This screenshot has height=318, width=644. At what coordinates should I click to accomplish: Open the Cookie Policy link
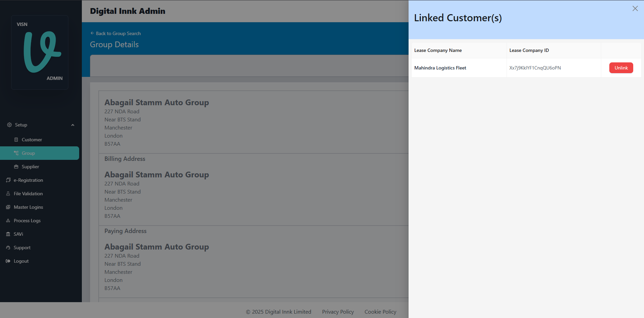pyautogui.click(x=380, y=312)
